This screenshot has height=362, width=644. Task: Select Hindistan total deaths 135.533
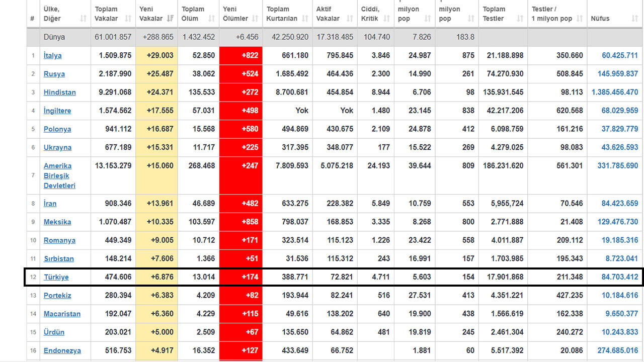[201, 93]
